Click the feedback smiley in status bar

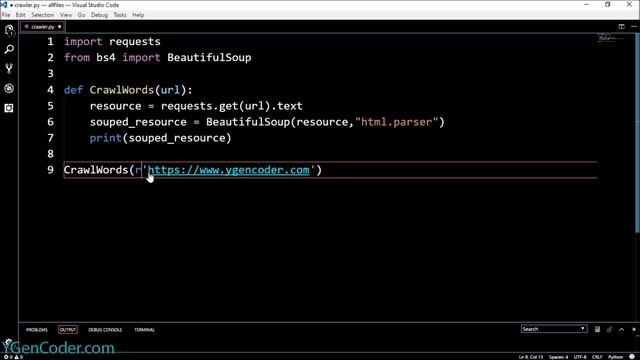coord(632,357)
